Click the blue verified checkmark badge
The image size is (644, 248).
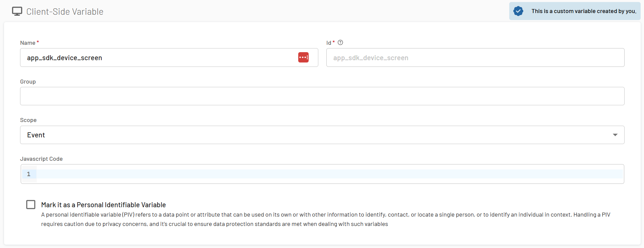click(x=518, y=11)
